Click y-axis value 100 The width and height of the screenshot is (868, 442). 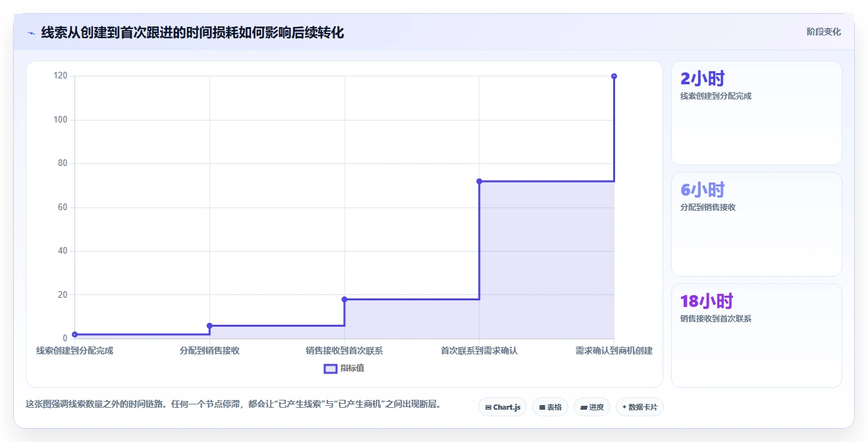pos(61,120)
